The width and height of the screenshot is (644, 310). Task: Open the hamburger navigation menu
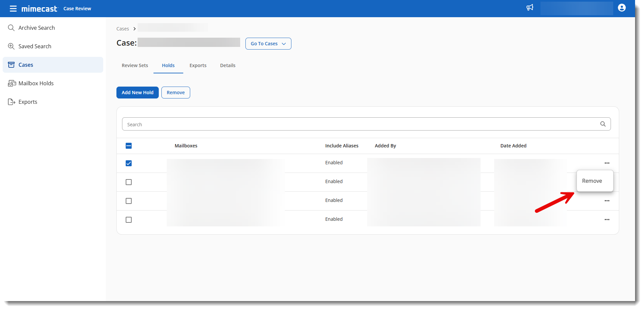coord(13,9)
